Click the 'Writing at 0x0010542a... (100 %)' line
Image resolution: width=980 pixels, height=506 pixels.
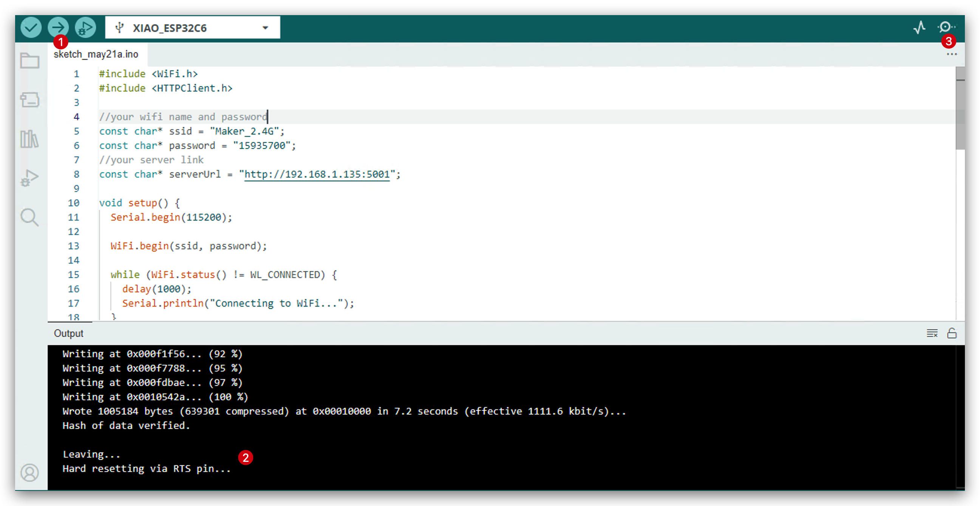156,397
